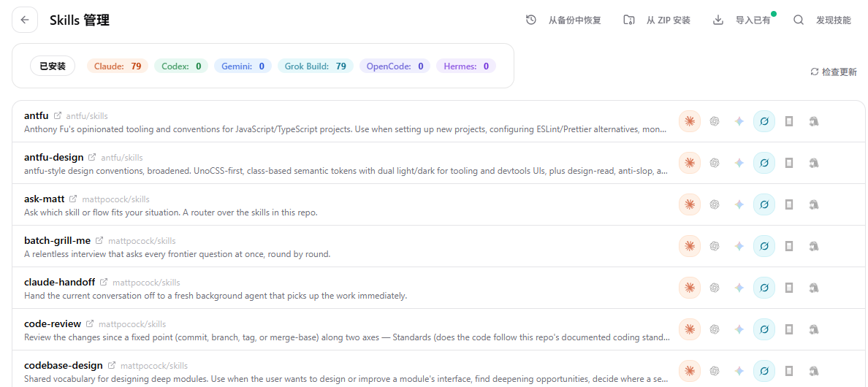Click the antfu skill name

click(x=37, y=116)
